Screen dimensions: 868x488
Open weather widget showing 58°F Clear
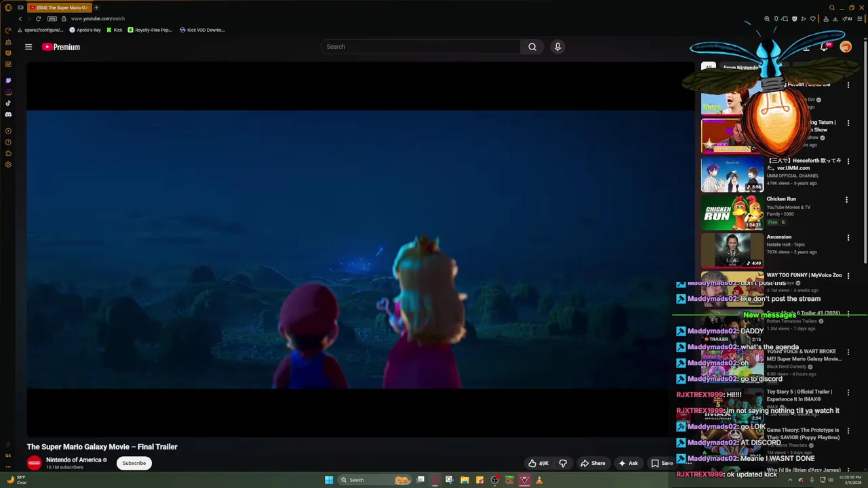(x=16, y=480)
